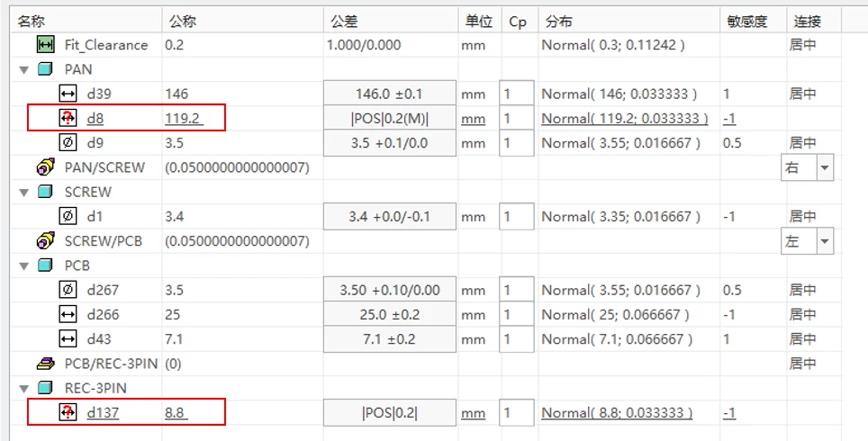Select the Fit_Clearance row name
Image resolution: width=868 pixels, height=441 pixels.
click(106, 45)
